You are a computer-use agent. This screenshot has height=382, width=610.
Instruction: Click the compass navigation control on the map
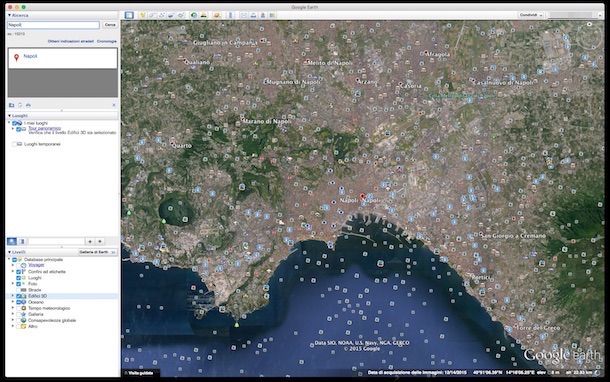pos(589,36)
